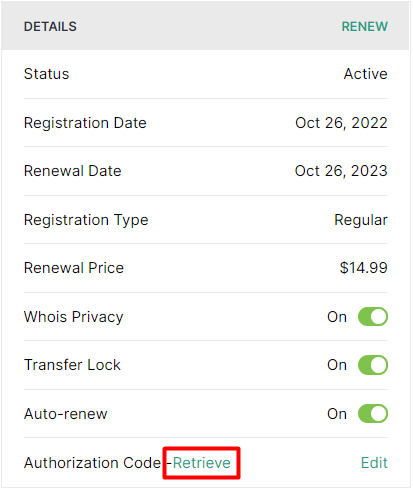The image size is (413, 493).
Task: Click the Regular registration type value
Action: 361,220
